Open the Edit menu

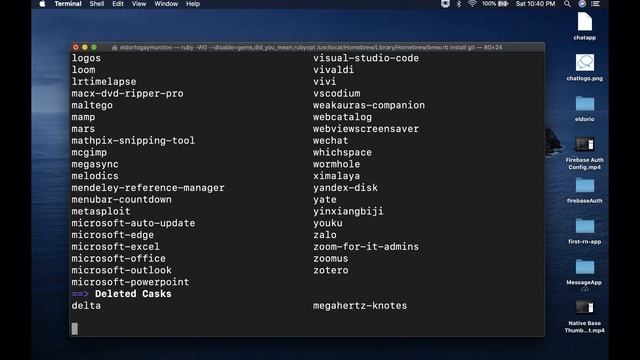click(x=118, y=4)
